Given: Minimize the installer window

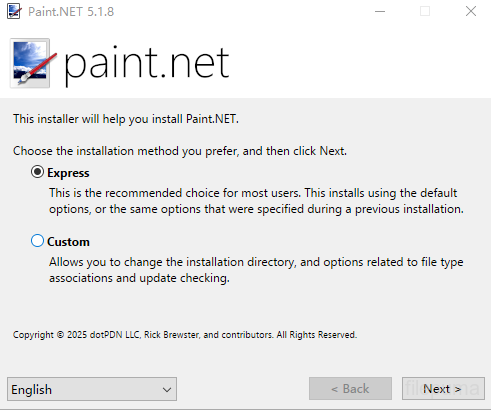Looking at the screenshot, I should (380, 11).
